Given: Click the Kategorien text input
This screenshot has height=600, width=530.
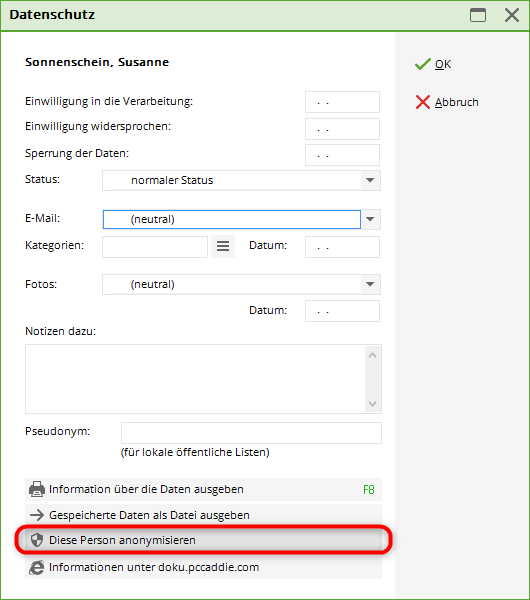Looking at the screenshot, I should click(155, 247).
